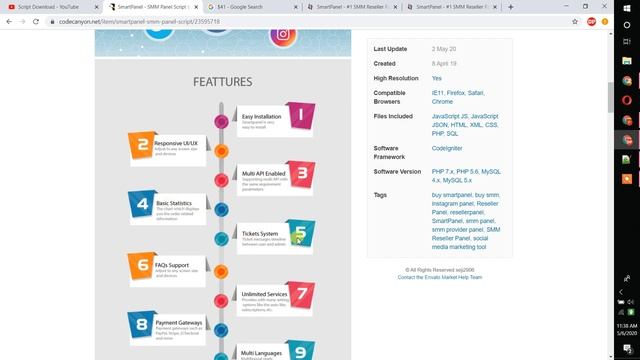Screen dimensions: 640x360
Task: Open the People icon on the taskbar
Action: [627, 279]
